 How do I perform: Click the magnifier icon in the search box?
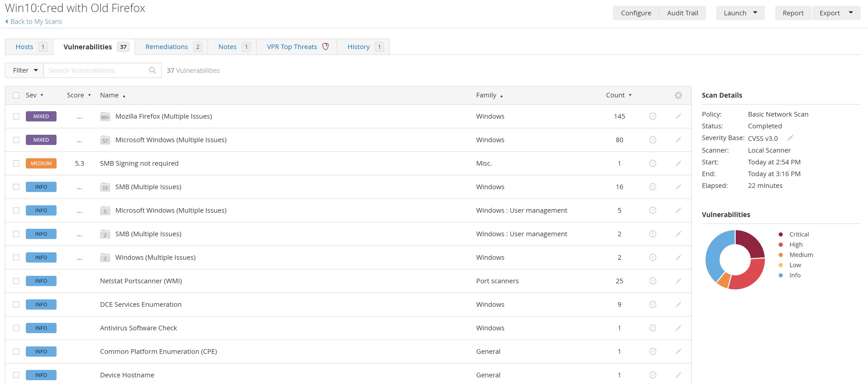pos(152,70)
